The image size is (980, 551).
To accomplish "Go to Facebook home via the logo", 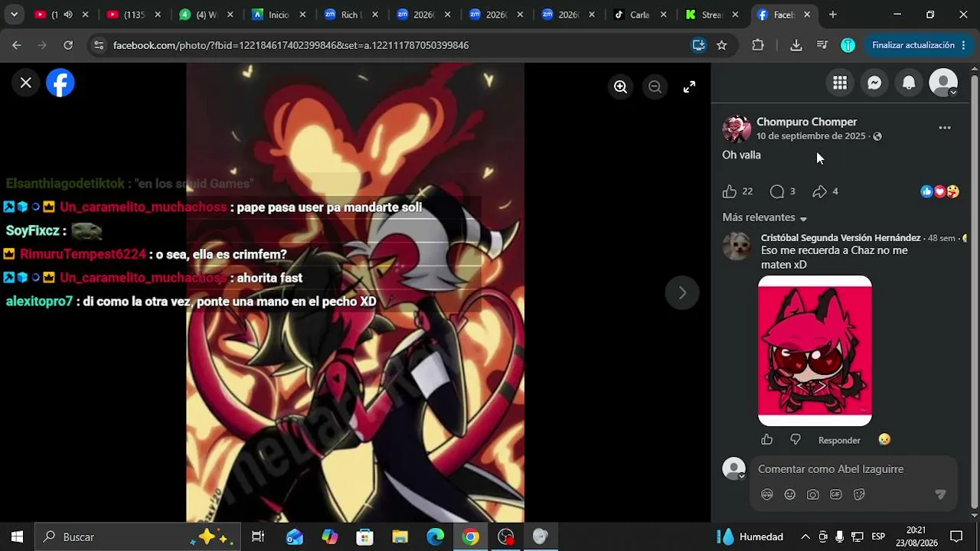I will pos(60,83).
